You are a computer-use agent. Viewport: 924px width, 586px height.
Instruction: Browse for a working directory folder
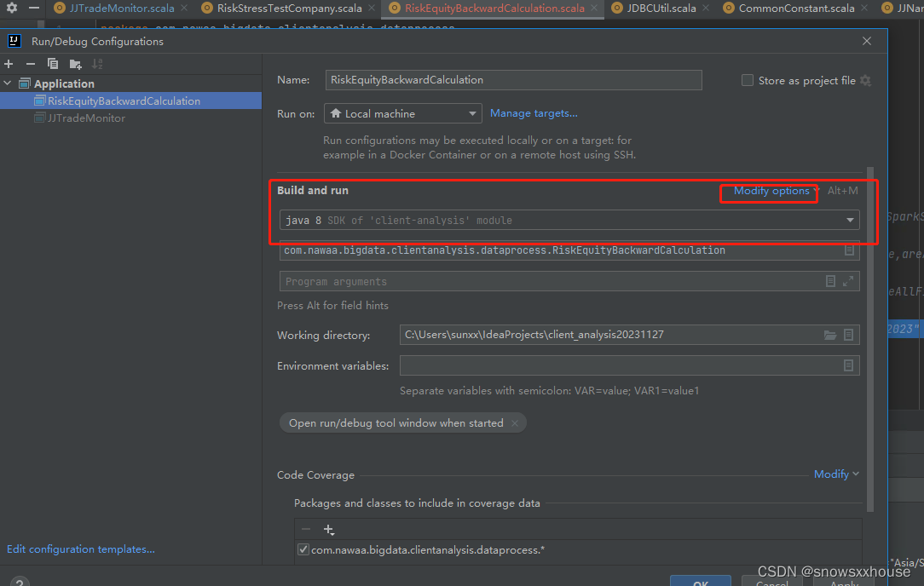click(831, 334)
